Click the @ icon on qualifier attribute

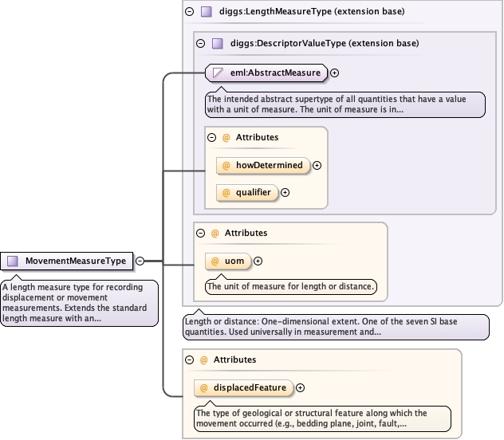point(226,192)
